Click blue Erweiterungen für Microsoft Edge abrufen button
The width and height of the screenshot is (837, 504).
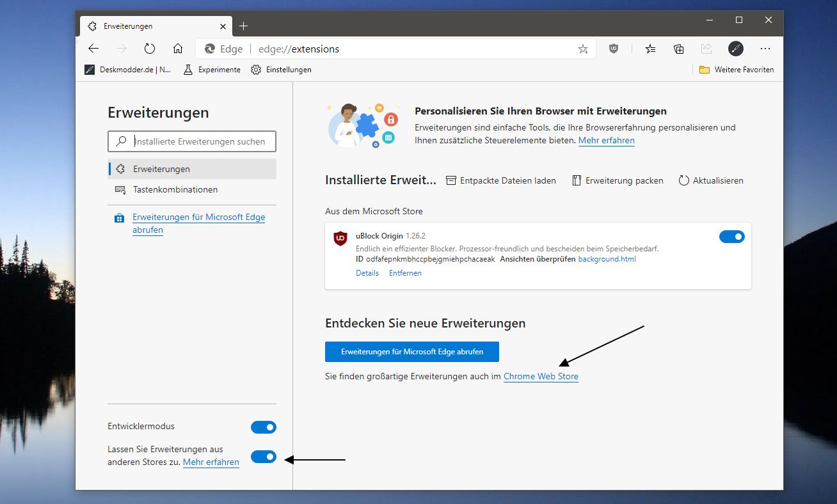point(412,352)
